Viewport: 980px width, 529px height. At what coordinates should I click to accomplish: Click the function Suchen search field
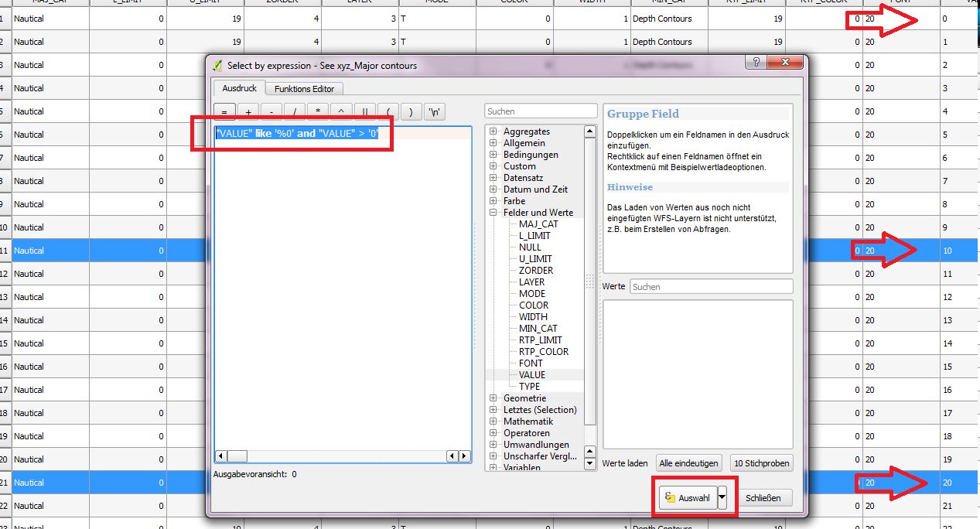pos(541,111)
